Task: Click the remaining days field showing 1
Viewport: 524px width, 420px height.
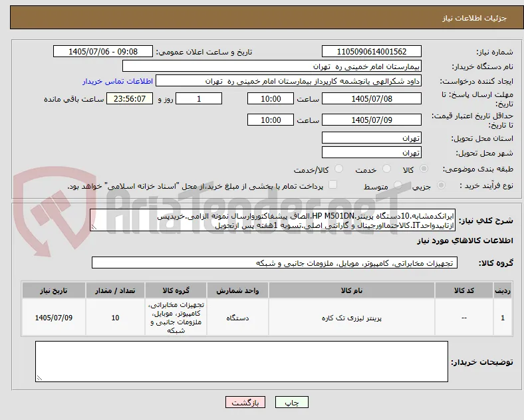Action: (199, 98)
